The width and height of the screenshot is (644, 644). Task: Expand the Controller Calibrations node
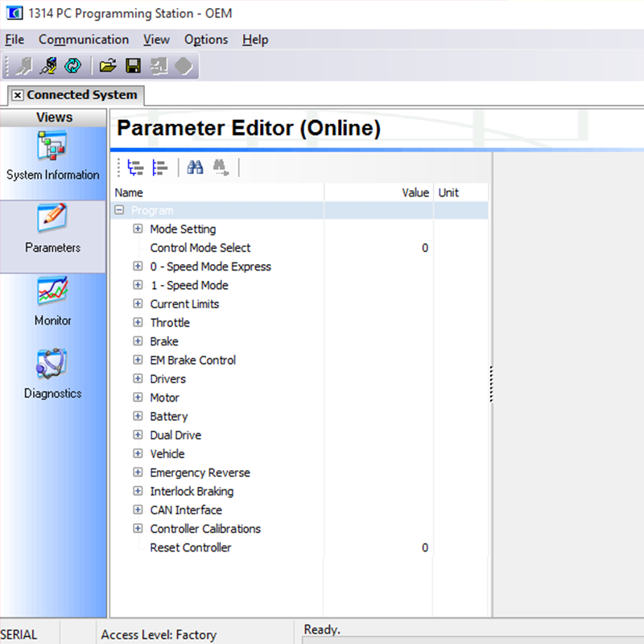point(138,529)
